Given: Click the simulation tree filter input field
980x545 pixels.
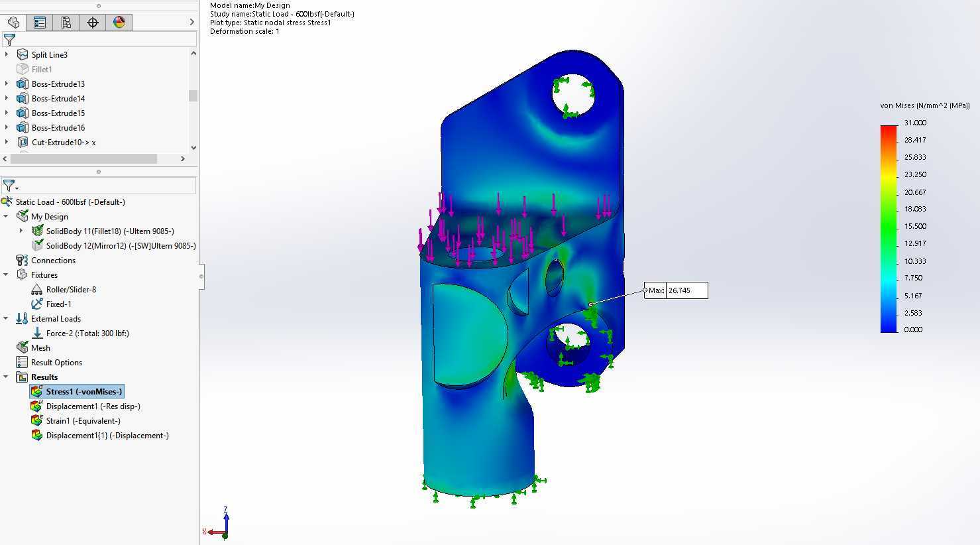Looking at the screenshot, I should click(108, 186).
